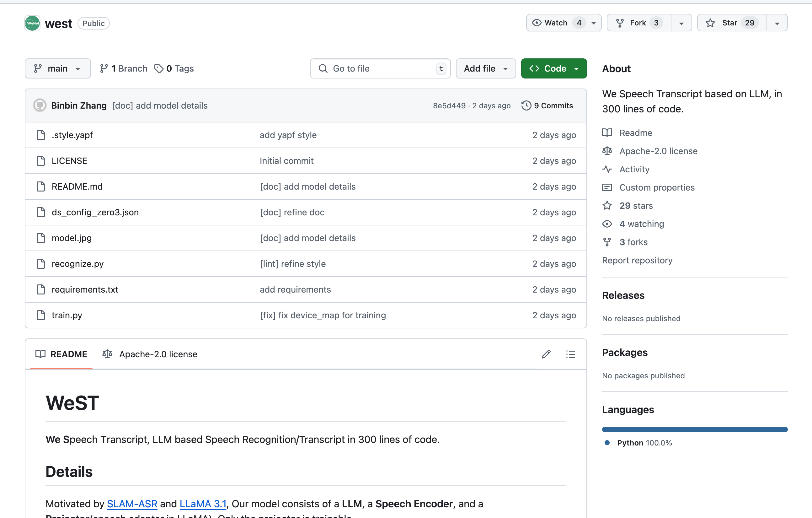Open the 'add requirements' commit message

click(295, 289)
